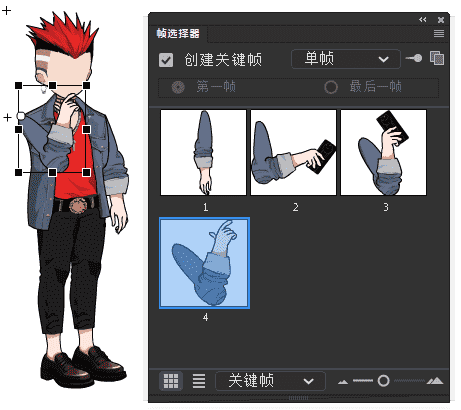Click the symbol's round transformation point
The height and width of the screenshot is (410, 461).
[21, 116]
